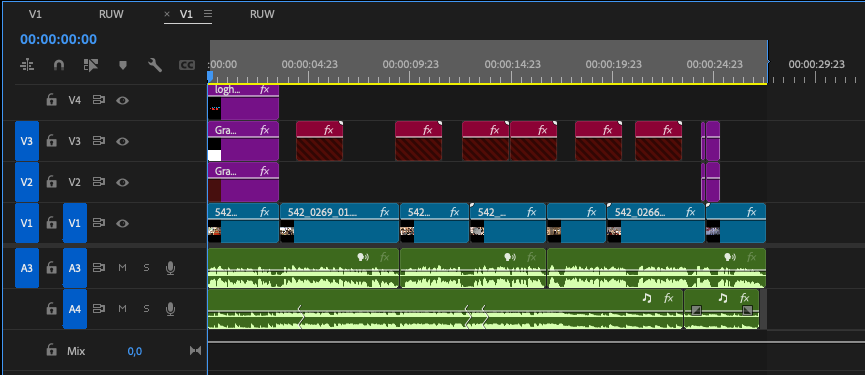Switch to the last RUW tab
Viewport: 865px width, 375px height.
262,14
